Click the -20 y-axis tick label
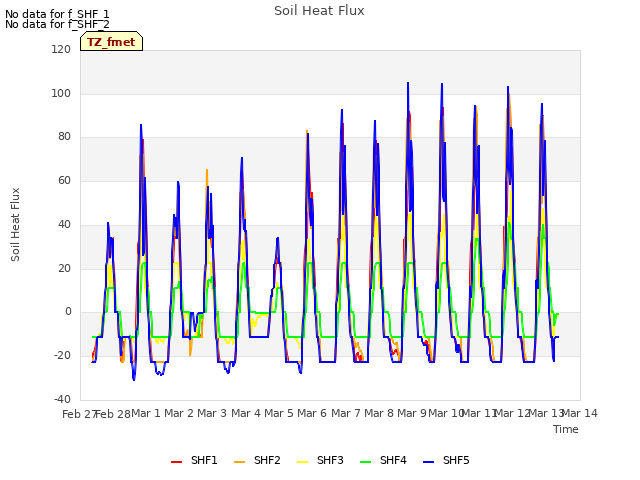Screen dimensions: 640x480 click(62, 356)
